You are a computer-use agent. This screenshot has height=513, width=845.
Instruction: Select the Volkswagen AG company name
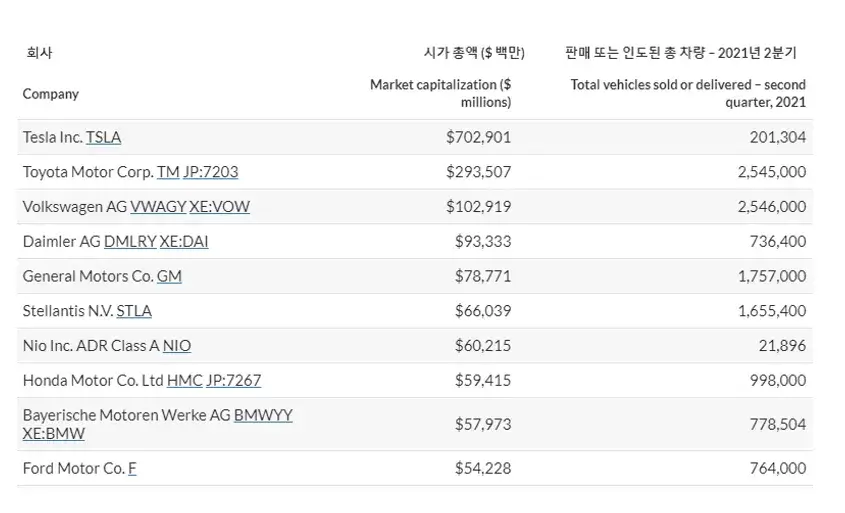75,207
